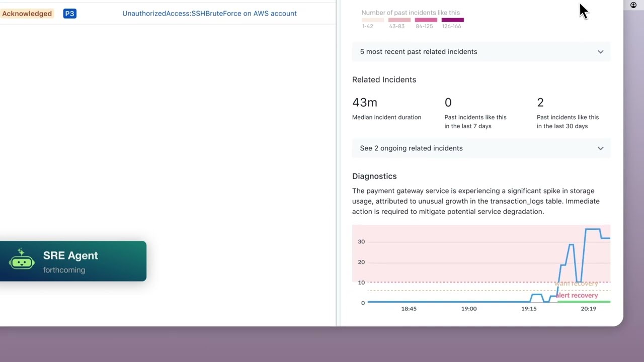The height and width of the screenshot is (362, 644).
Task: Click chevron beside See 2 ongoing incidents
Action: [600, 148]
